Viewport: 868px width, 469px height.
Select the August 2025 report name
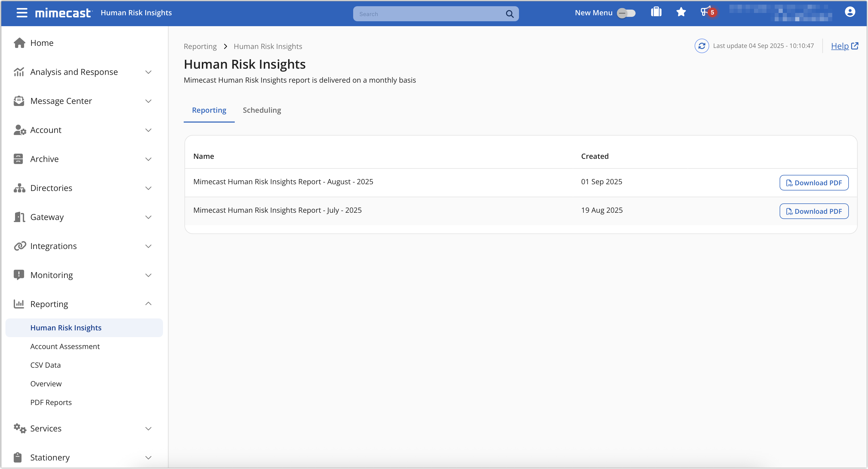[x=283, y=182]
